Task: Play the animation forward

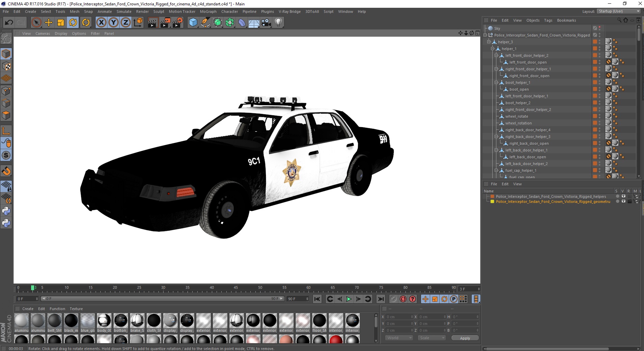Action: click(349, 299)
